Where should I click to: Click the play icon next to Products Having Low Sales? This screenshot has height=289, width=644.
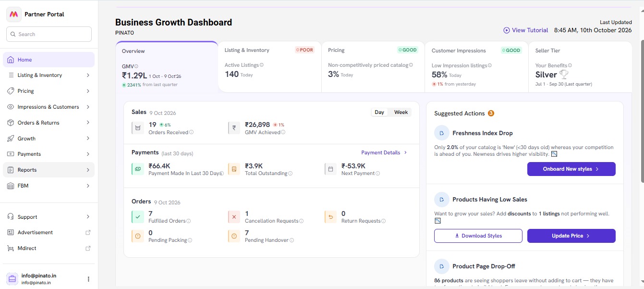(x=441, y=199)
